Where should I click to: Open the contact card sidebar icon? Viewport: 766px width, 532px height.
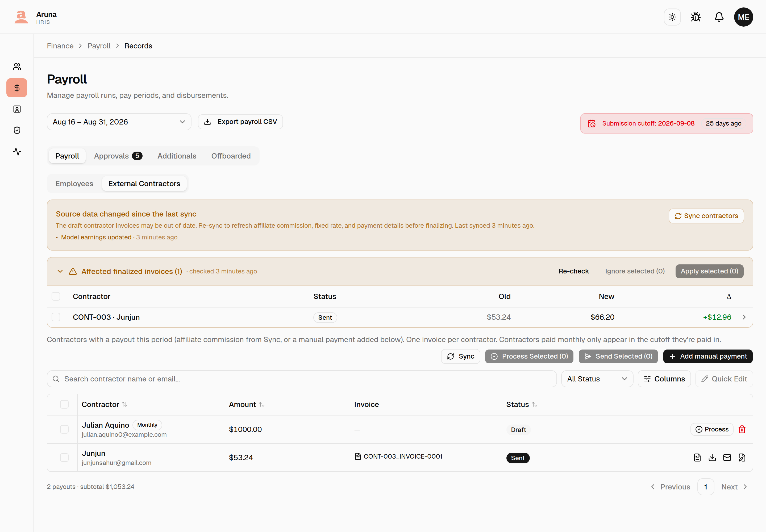pyautogui.click(x=17, y=109)
